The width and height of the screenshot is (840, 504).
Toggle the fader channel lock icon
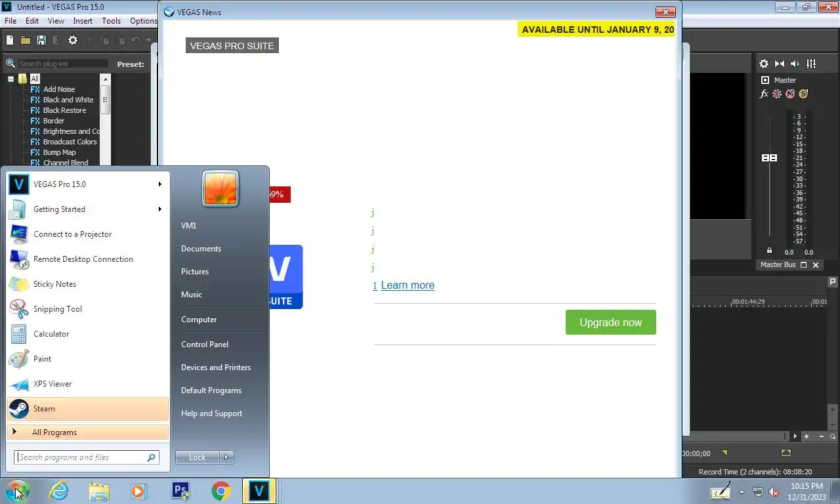click(x=769, y=251)
